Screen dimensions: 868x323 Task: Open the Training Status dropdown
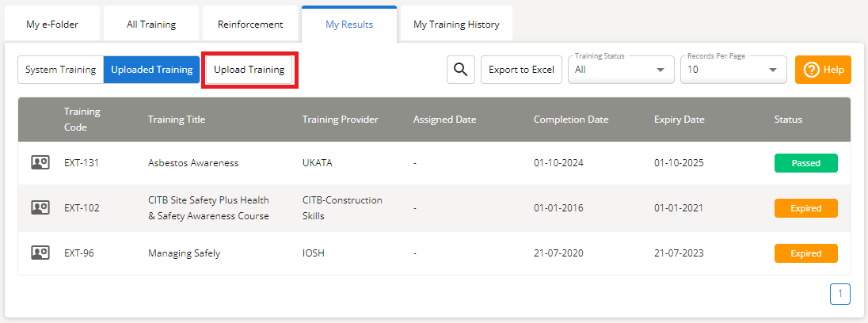(620, 70)
